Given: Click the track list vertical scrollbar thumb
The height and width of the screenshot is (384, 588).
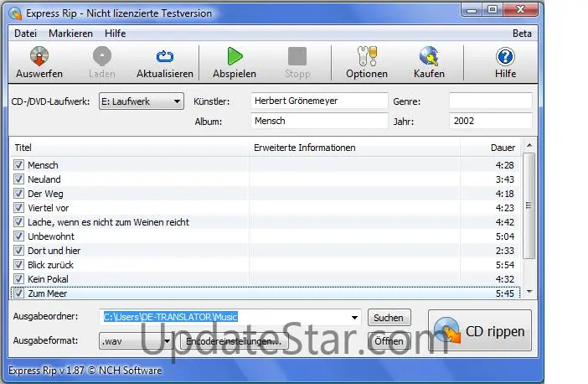Looking at the screenshot, I should point(529,205).
